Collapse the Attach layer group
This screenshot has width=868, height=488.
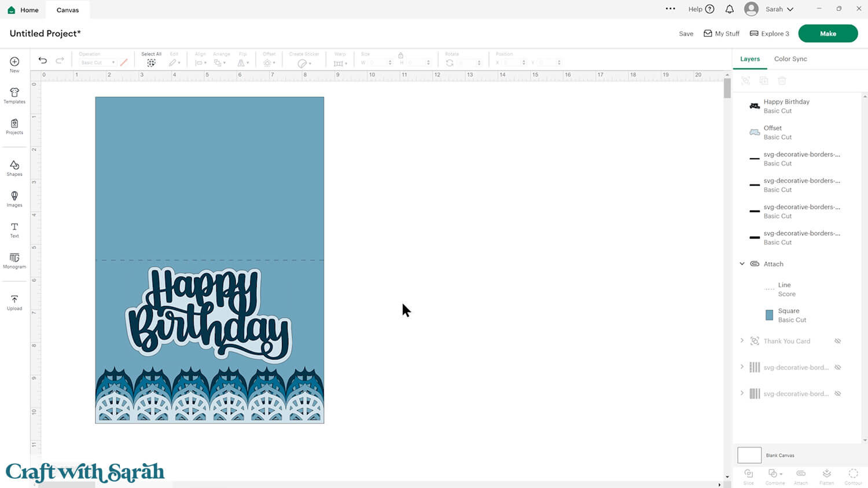pos(742,264)
